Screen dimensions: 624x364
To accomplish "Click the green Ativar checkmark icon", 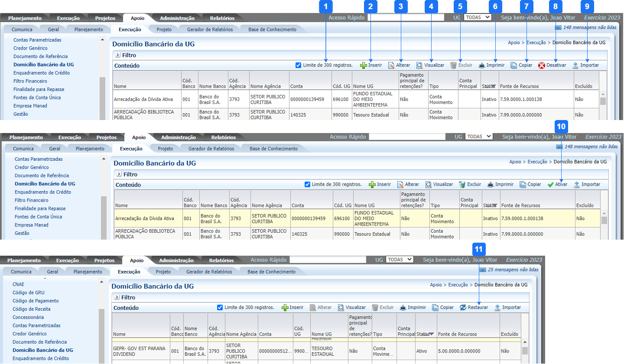I will (x=550, y=185).
